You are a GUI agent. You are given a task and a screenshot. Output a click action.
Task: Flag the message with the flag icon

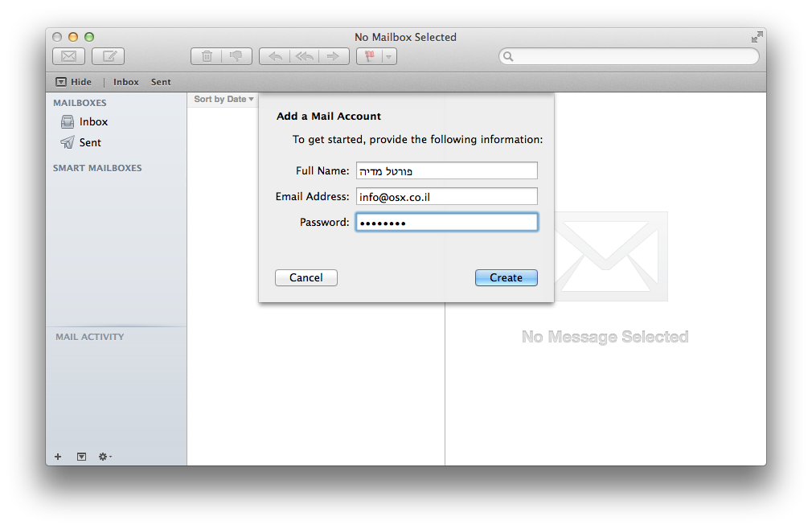370,56
